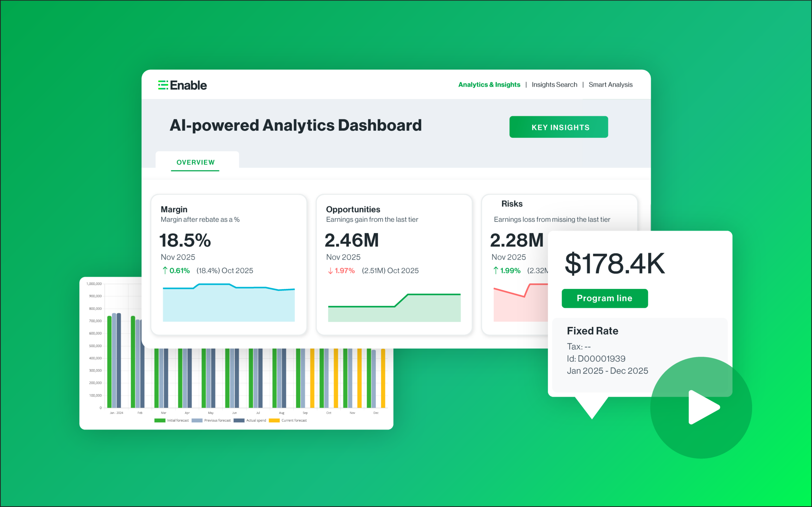This screenshot has width=812, height=507.
Task: Toggle the Actual spend legend swatch
Action: coord(239,420)
